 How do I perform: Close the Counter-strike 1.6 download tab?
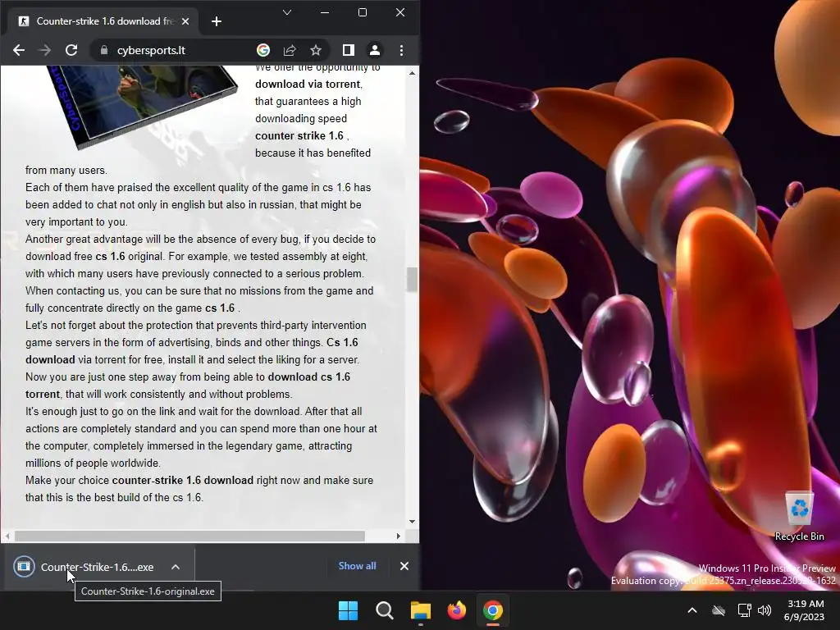pos(185,21)
